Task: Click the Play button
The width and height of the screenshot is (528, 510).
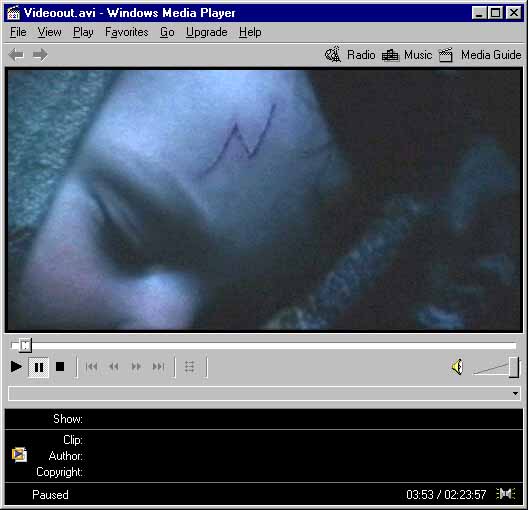Action: 16,367
